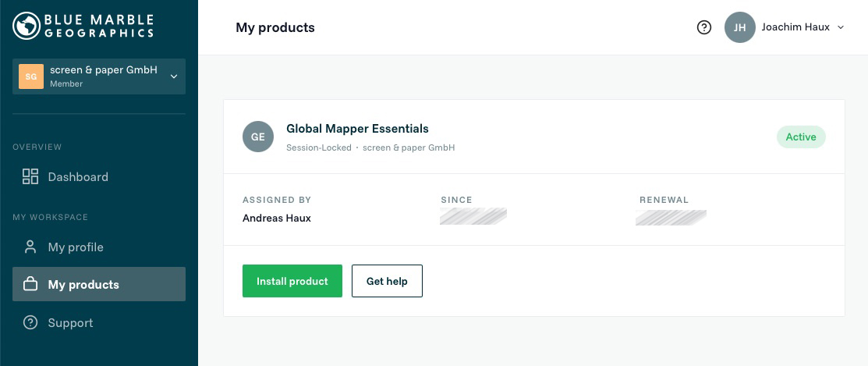868x366 pixels.
Task: Select My products in sidebar
Action: 98,284
